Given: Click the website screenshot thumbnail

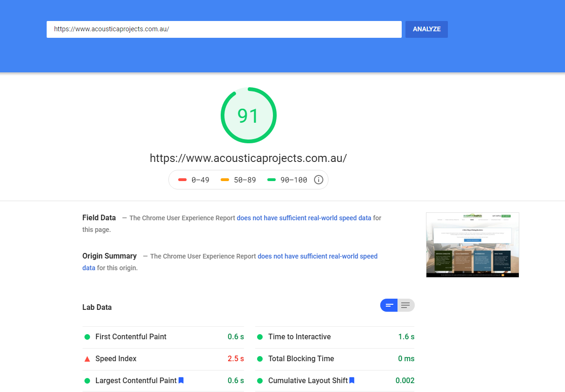Looking at the screenshot, I should (x=472, y=245).
